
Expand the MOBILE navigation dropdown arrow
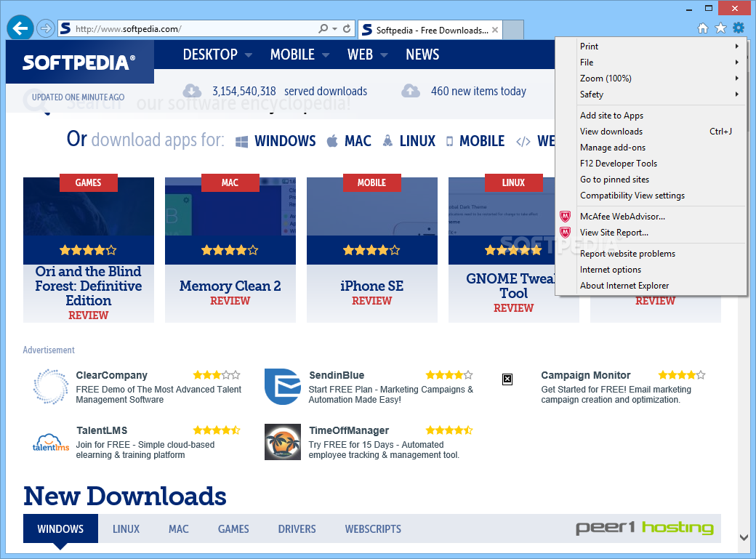tap(326, 55)
